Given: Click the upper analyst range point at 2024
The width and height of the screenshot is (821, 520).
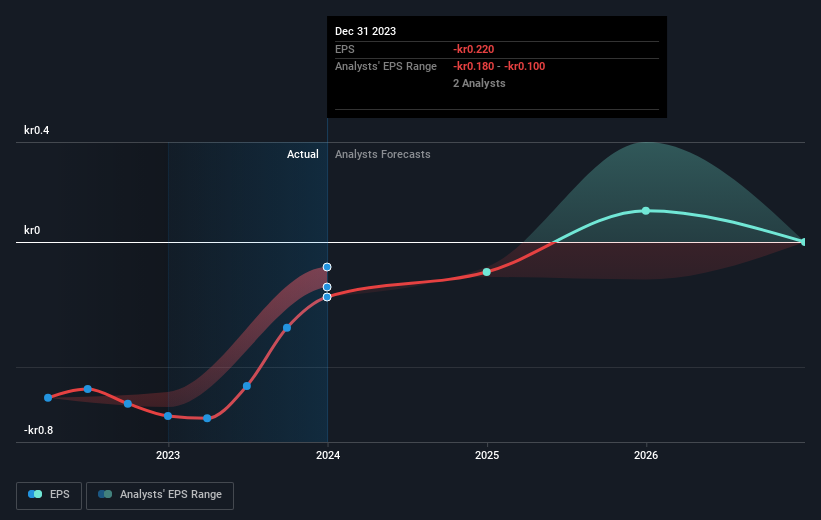Looking at the screenshot, I should (x=327, y=267).
